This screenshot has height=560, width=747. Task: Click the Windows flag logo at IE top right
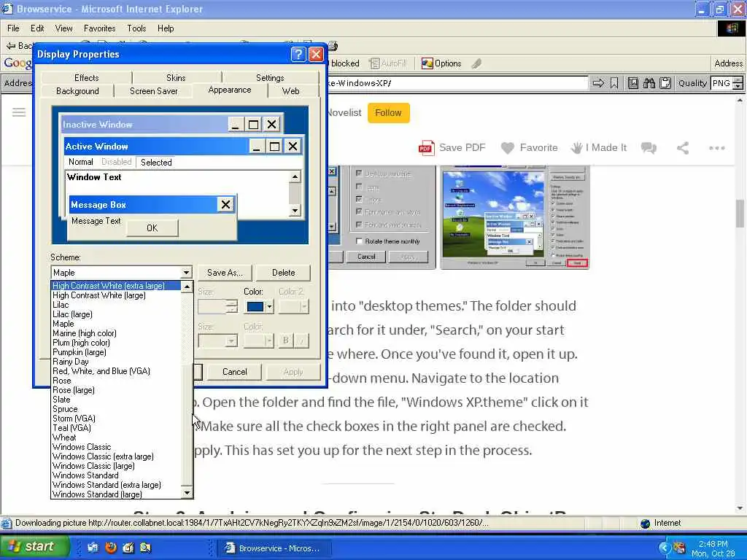tap(732, 28)
